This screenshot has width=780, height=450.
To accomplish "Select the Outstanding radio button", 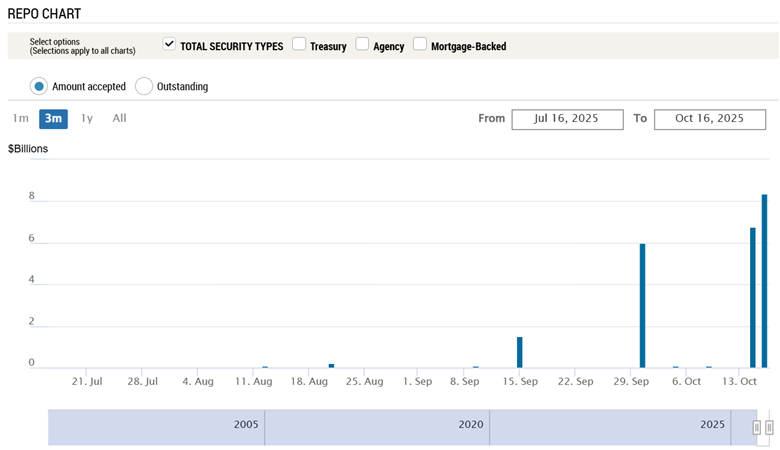I will [x=144, y=86].
